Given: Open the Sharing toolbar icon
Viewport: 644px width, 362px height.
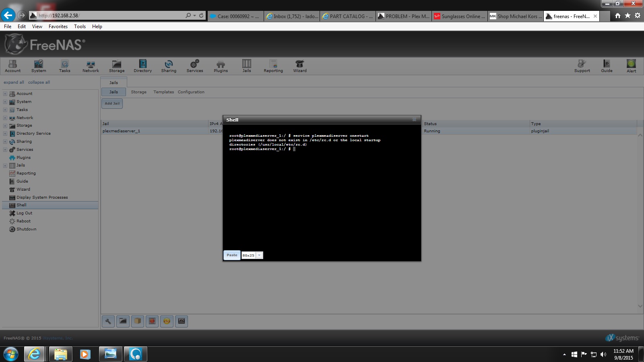Looking at the screenshot, I should pos(169,66).
